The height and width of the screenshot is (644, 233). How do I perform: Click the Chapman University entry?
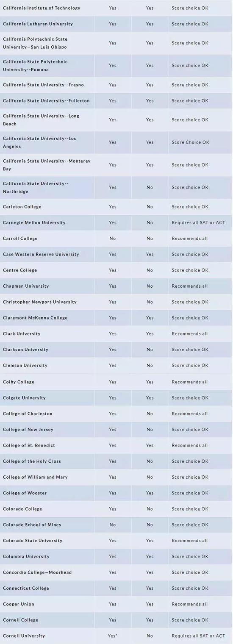point(26,286)
